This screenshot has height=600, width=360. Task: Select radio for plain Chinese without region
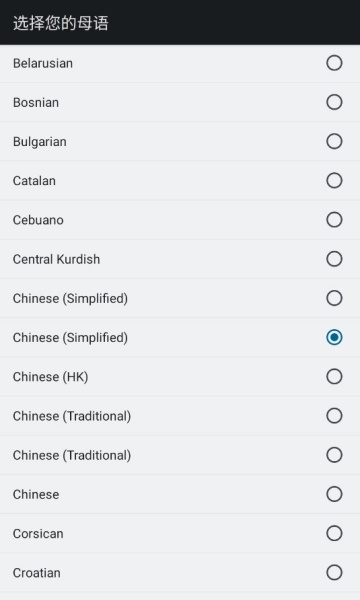(x=334, y=494)
